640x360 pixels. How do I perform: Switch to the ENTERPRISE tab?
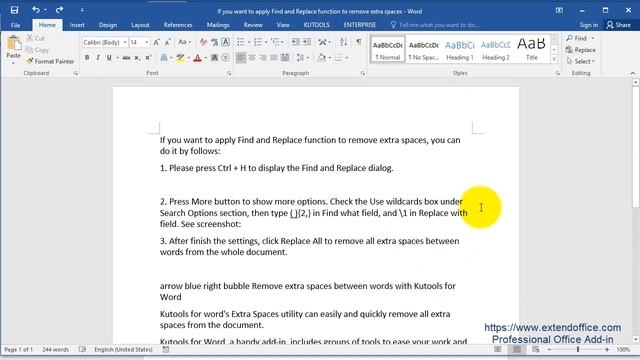click(360, 25)
